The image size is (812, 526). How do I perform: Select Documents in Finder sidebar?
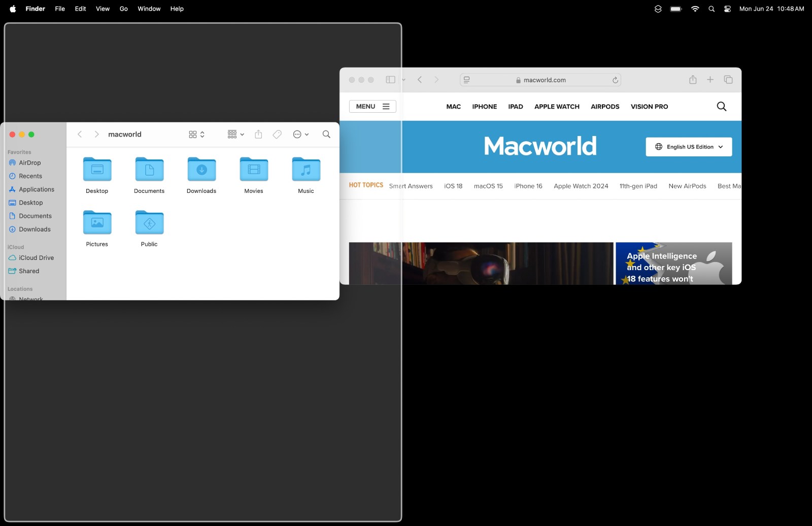point(35,216)
